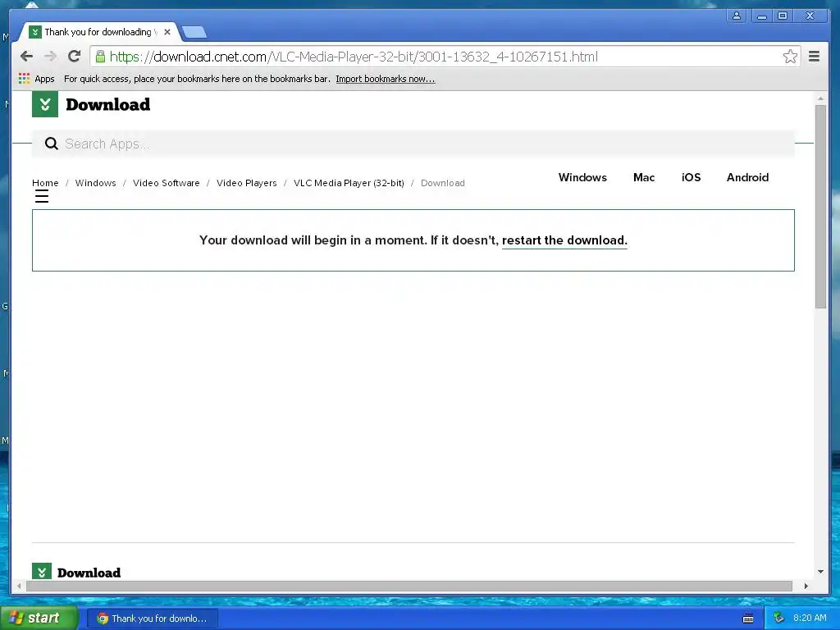Screen dimensions: 840x630
Task: Open Windows breadcrumb link
Action: pos(95,183)
